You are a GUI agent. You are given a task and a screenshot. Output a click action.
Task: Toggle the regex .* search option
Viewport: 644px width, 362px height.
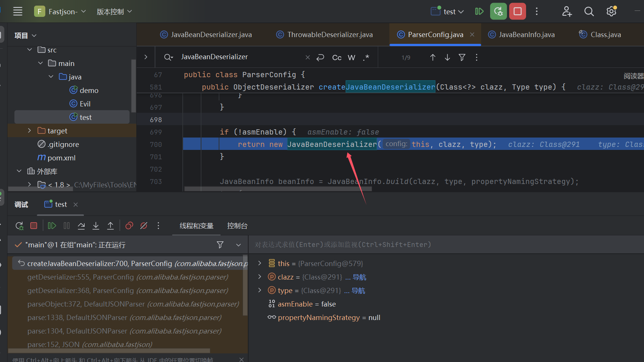[366, 57]
